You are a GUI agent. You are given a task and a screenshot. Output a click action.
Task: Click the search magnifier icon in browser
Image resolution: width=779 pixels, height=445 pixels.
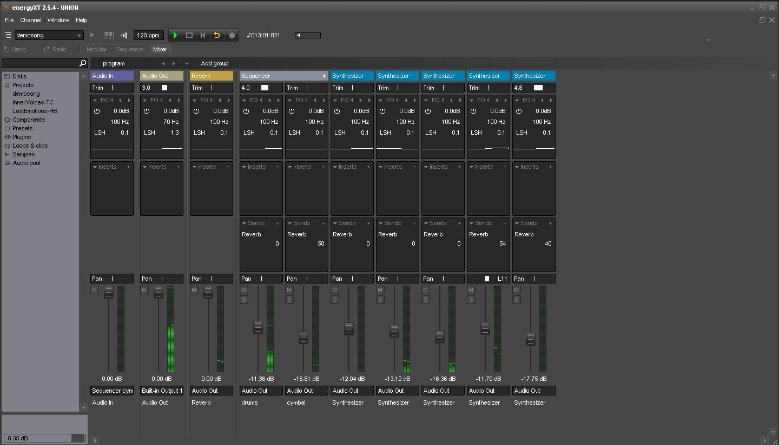click(82, 63)
